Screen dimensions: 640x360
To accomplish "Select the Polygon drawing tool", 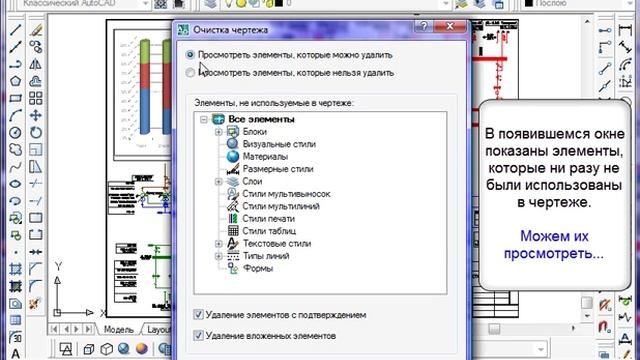I will (x=16, y=81).
